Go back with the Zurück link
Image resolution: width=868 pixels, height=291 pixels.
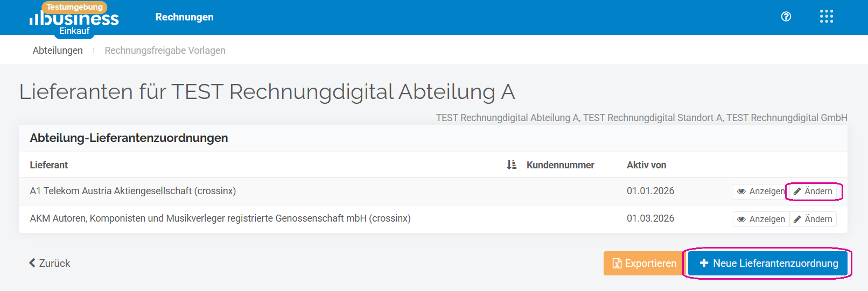point(50,263)
